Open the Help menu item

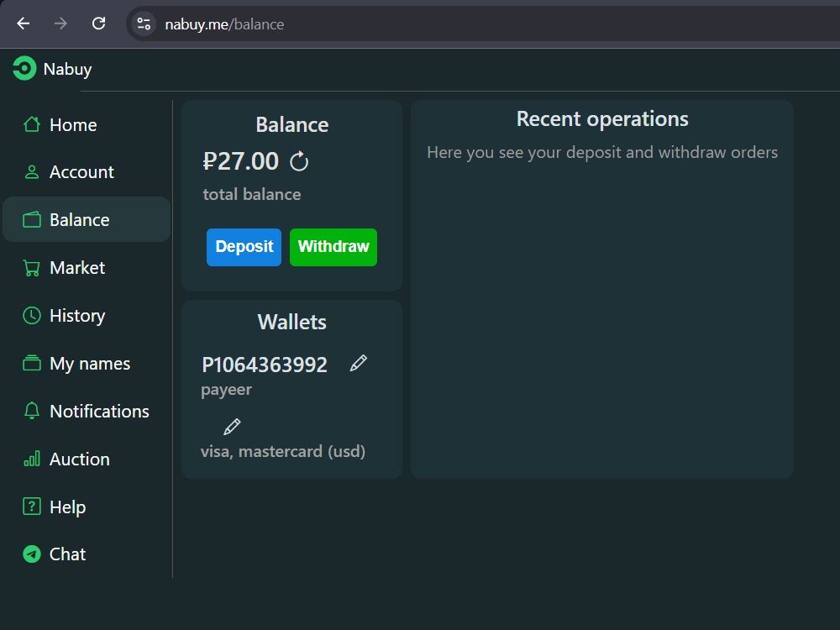87,507
